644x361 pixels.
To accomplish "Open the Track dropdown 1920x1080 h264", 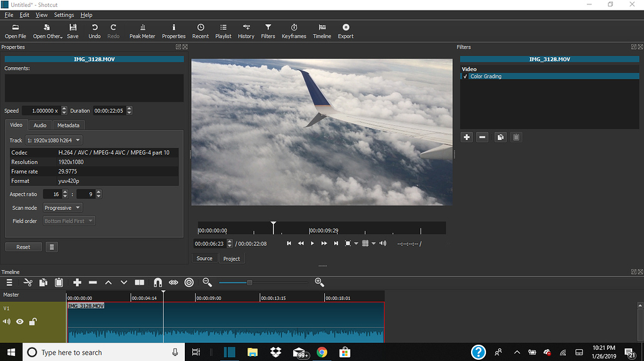I will click(54, 140).
